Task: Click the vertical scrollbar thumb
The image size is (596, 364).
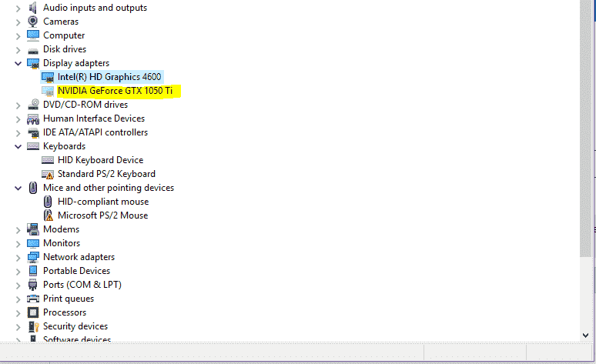Action: click(x=586, y=129)
